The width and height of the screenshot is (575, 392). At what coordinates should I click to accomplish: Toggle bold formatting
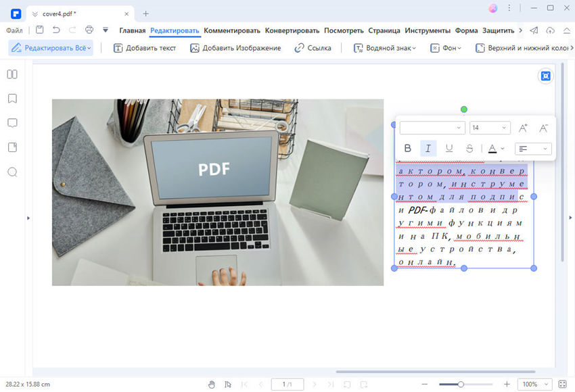pyautogui.click(x=407, y=149)
